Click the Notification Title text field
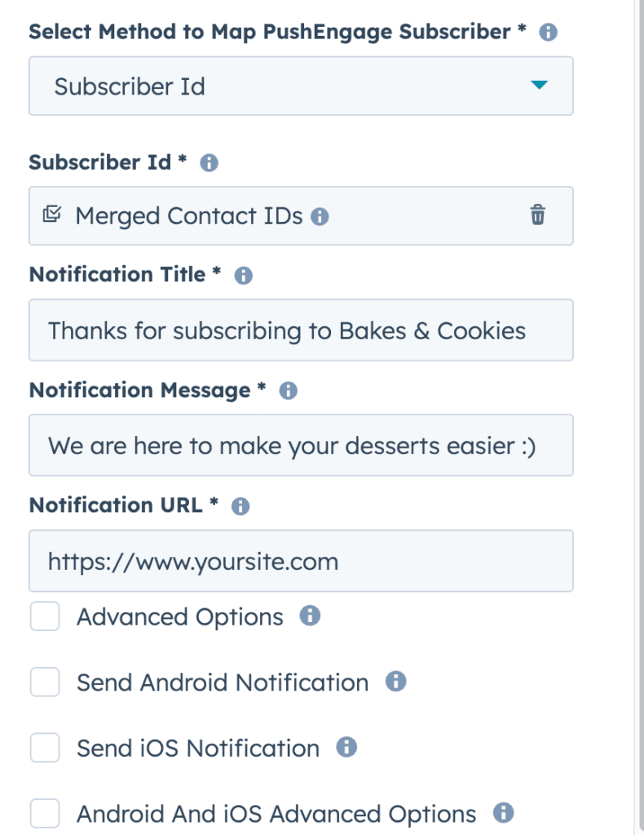 point(301,330)
